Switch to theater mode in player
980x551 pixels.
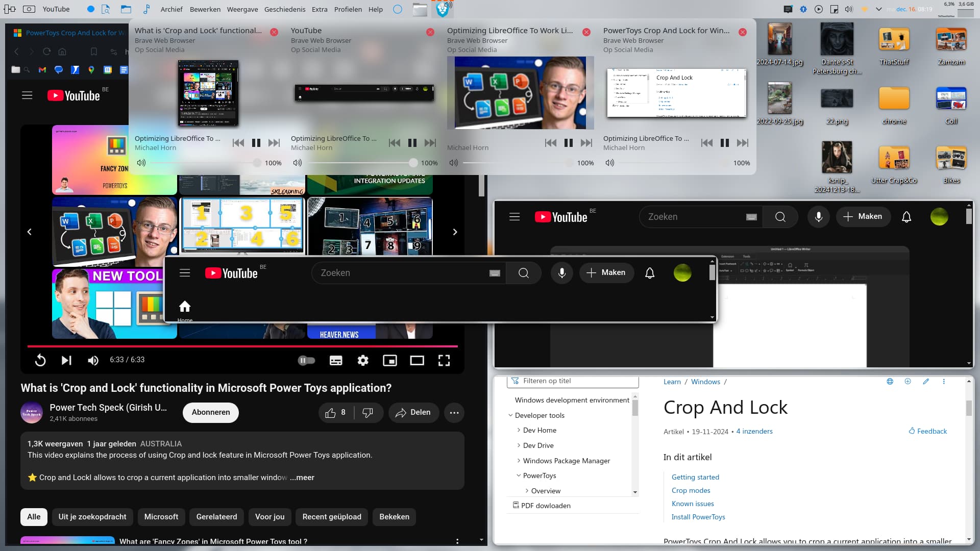pyautogui.click(x=417, y=361)
